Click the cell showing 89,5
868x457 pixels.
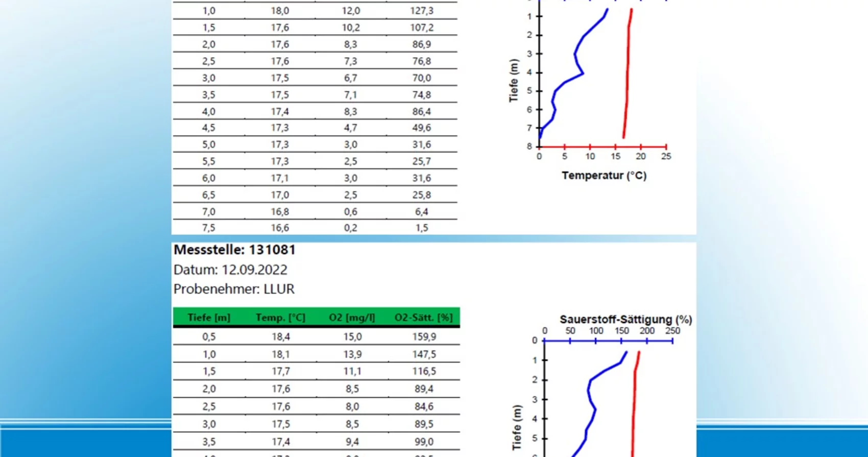(x=424, y=424)
